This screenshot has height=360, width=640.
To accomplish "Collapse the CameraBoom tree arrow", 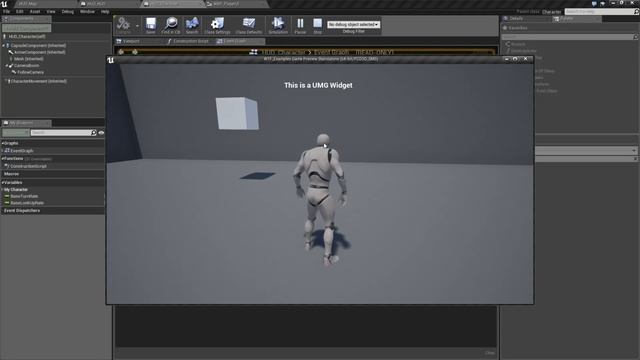I will click(7, 65).
